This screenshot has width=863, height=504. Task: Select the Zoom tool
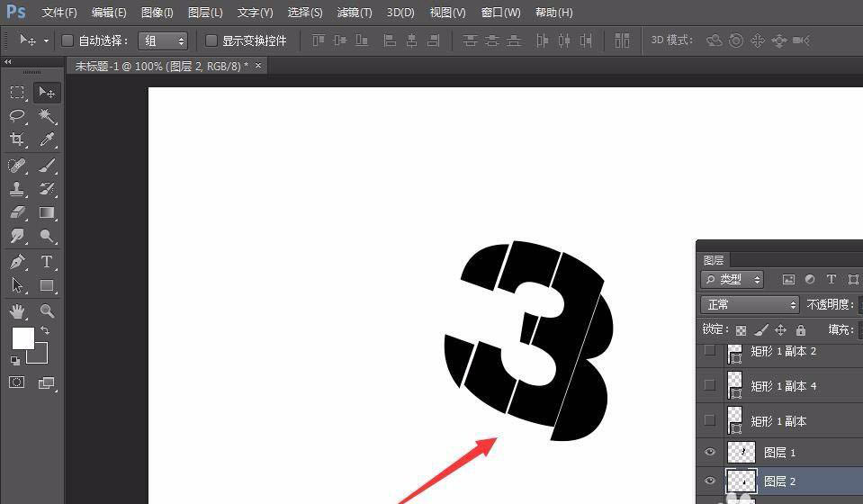47,310
